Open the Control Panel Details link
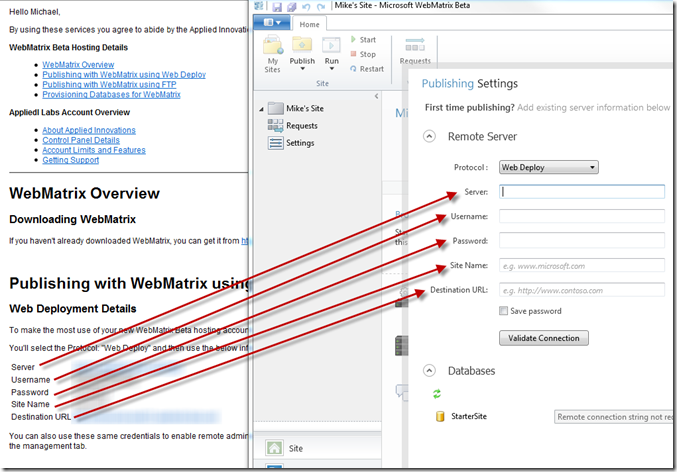 tap(81, 140)
